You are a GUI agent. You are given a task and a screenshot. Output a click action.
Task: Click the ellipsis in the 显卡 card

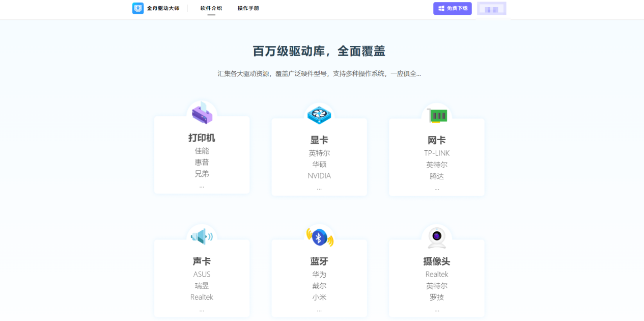pyautogui.click(x=319, y=189)
